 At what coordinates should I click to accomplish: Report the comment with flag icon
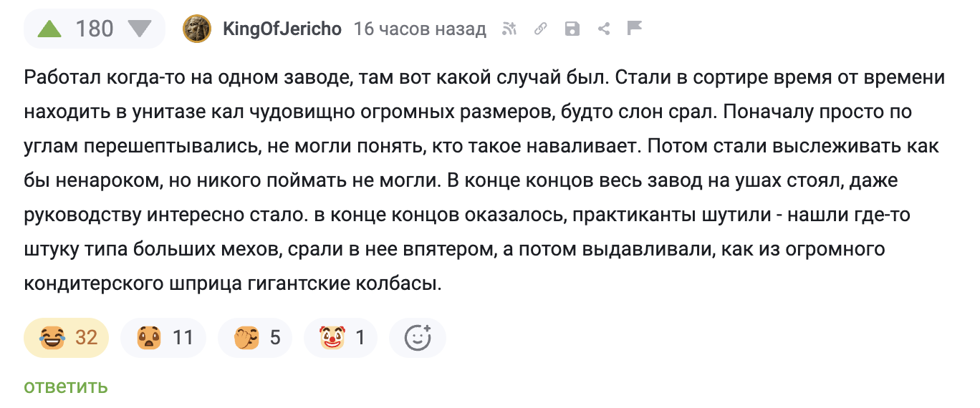pos(634,28)
